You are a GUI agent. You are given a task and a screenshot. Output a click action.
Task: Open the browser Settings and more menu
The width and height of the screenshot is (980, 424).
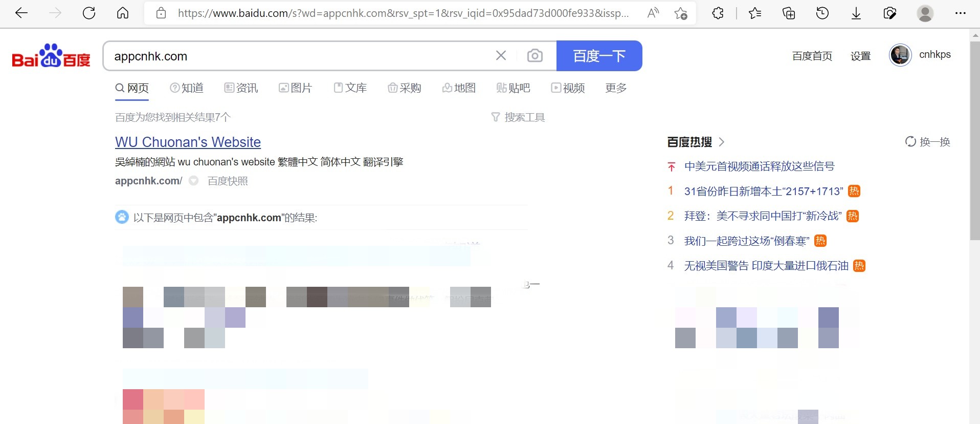(961, 13)
